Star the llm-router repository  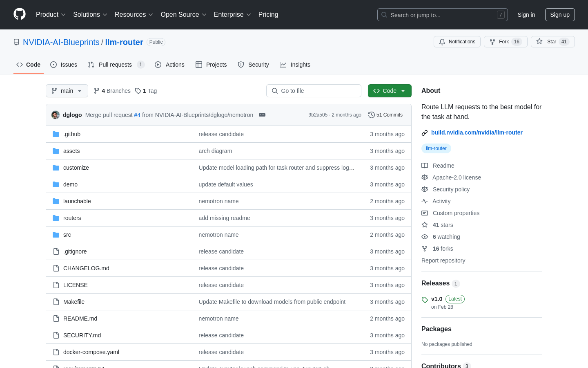pos(552,42)
